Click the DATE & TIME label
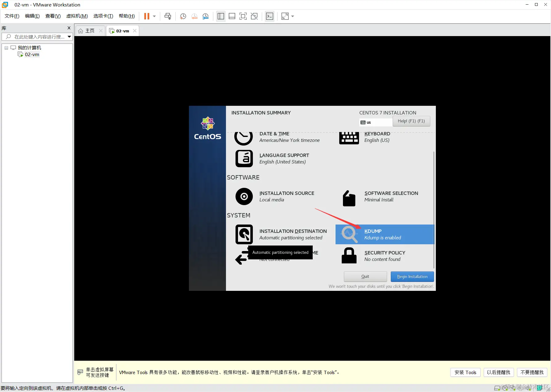This screenshot has height=392, width=551. [274, 134]
